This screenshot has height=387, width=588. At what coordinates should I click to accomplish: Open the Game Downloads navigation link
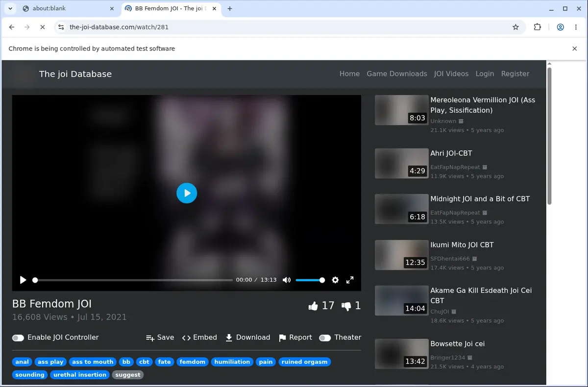397,73
